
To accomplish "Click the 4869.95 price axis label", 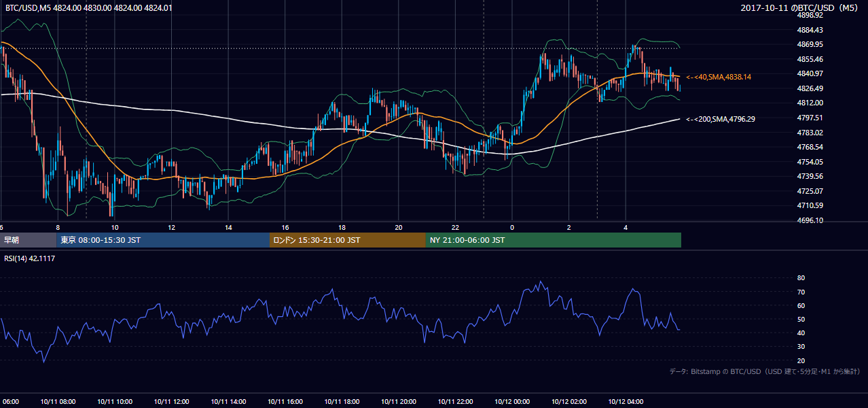I will (x=810, y=44).
